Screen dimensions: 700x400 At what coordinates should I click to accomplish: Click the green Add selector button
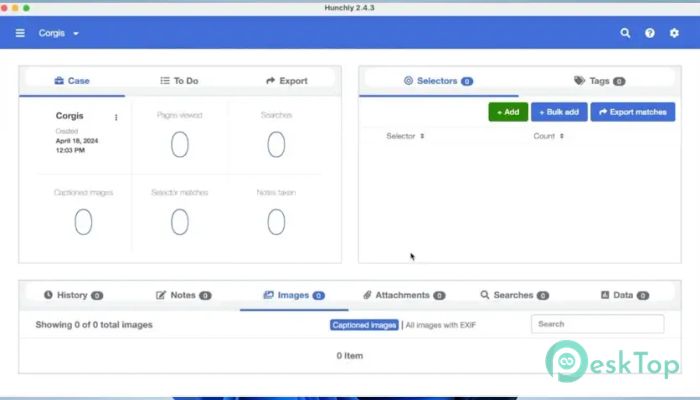[508, 112]
